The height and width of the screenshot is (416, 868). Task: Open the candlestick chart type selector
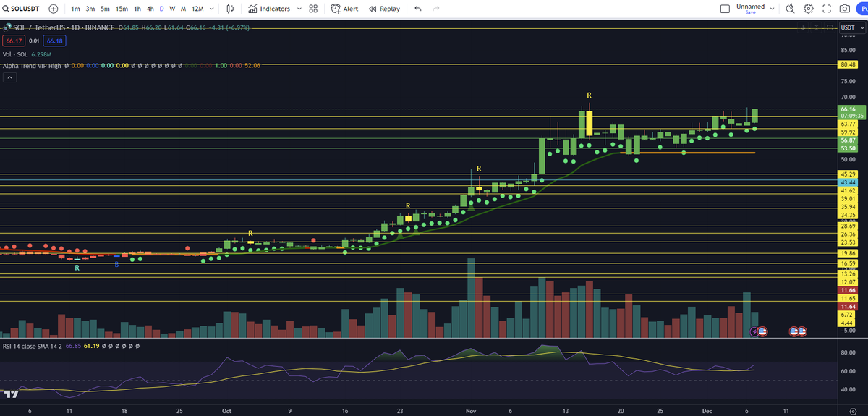(x=230, y=9)
